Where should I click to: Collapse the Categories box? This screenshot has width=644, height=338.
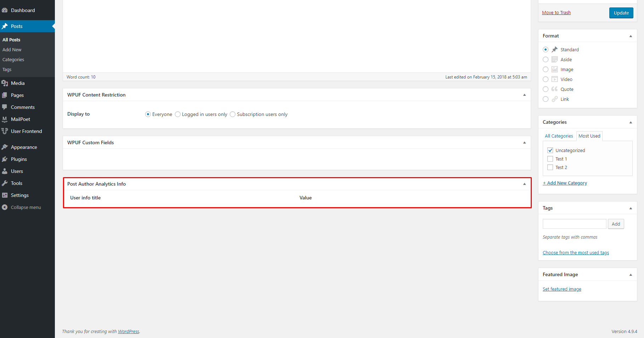coord(631,122)
